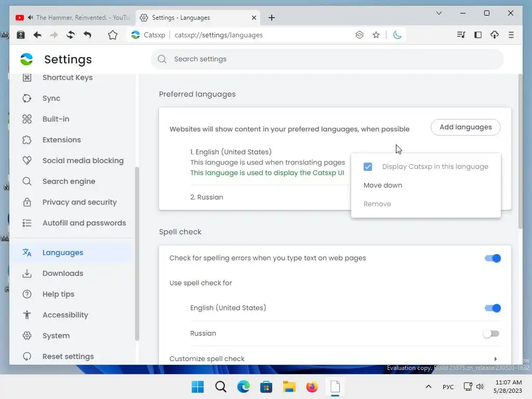Launch Microsoft Edge from taskbar
Image resolution: width=532 pixels, height=399 pixels.
(x=243, y=387)
